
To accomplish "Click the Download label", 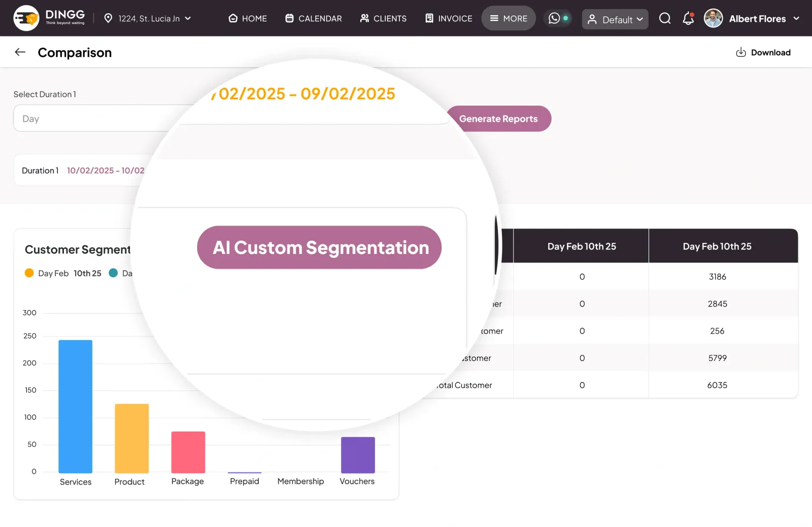I will (x=770, y=52).
